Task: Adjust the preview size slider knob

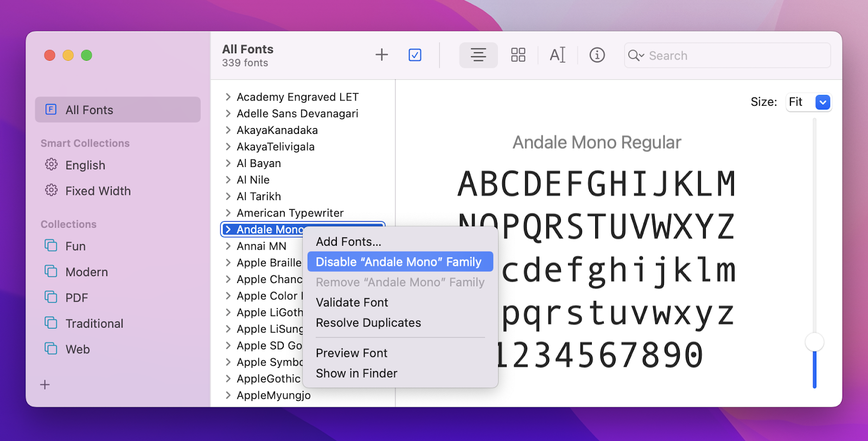Action: coord(814,342)
